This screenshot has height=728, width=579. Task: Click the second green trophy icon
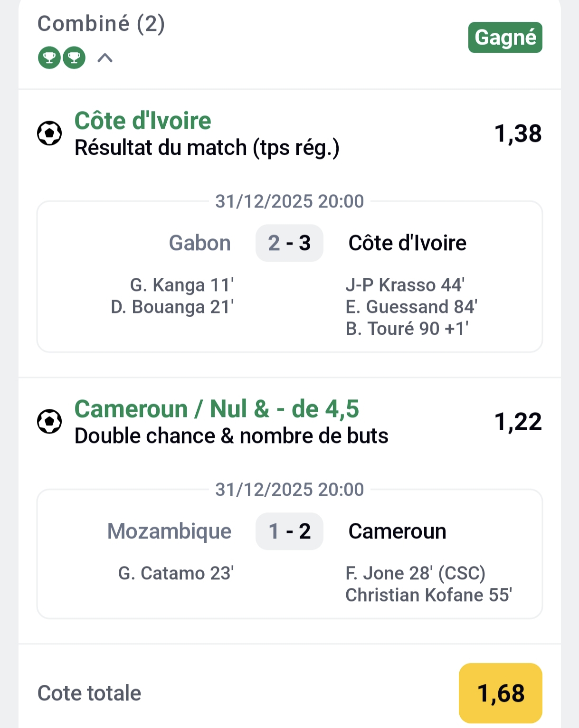point(74,58)
